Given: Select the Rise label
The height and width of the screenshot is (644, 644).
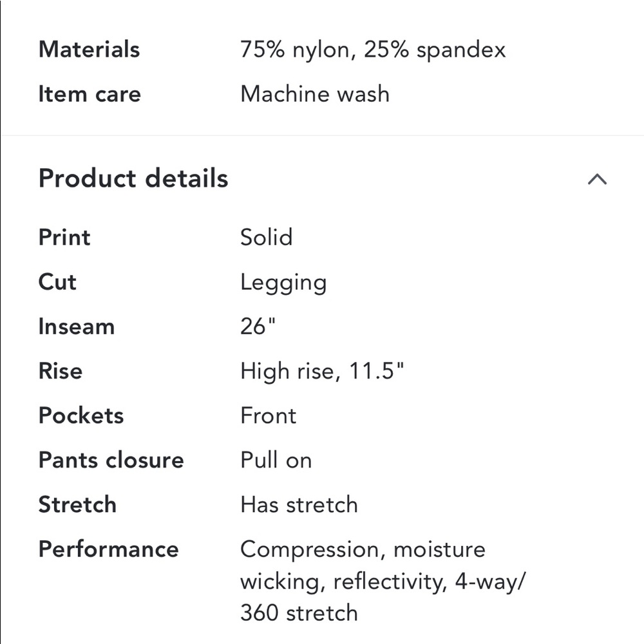Looking at the screenshot, I should pyautogui.click(x=60, y=371).
